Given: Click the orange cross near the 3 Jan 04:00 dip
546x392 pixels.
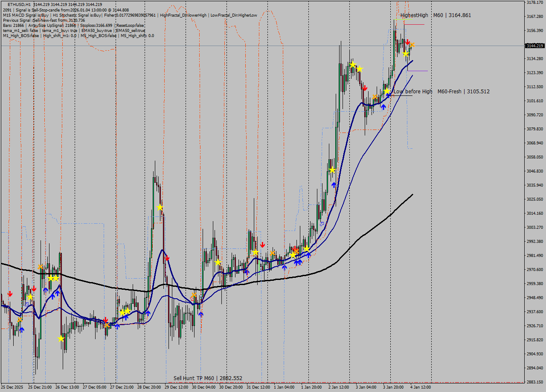Looking at the screenshot, I should (375, 97).
